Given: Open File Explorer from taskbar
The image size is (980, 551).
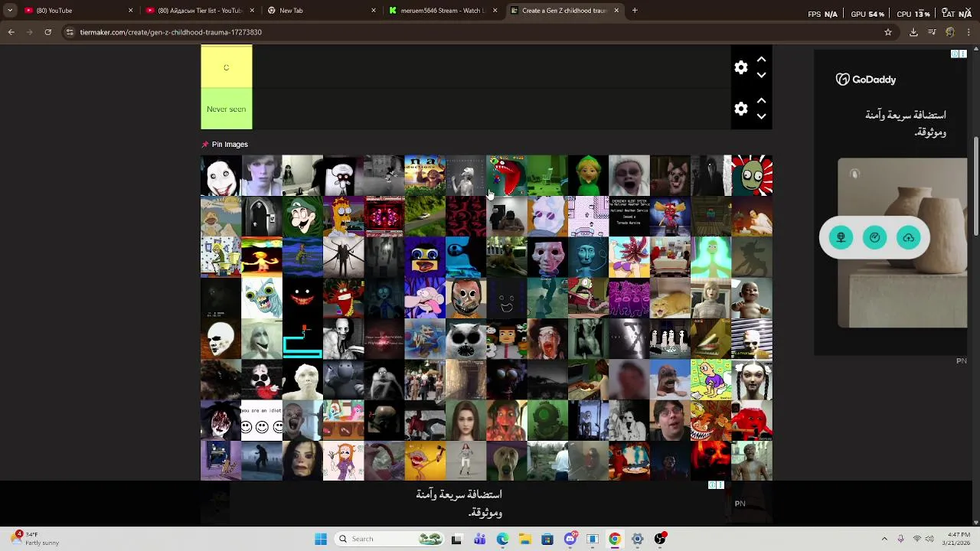Looking at the screenshot, I should click(524, 539).
